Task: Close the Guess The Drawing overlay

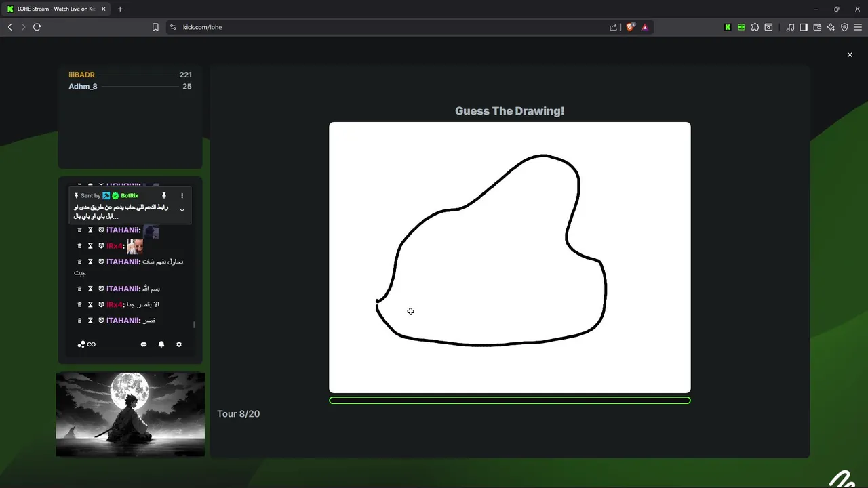Action: [x=850, y=55]
